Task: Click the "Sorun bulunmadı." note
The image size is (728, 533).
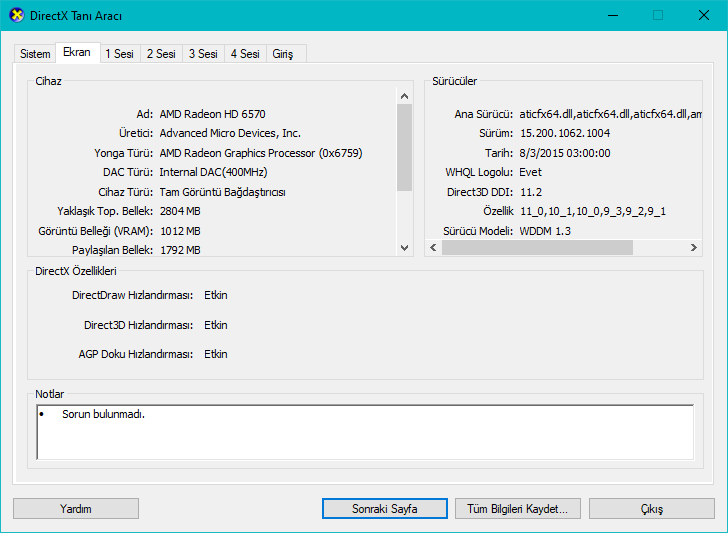Action: click(x=104, y=414)
